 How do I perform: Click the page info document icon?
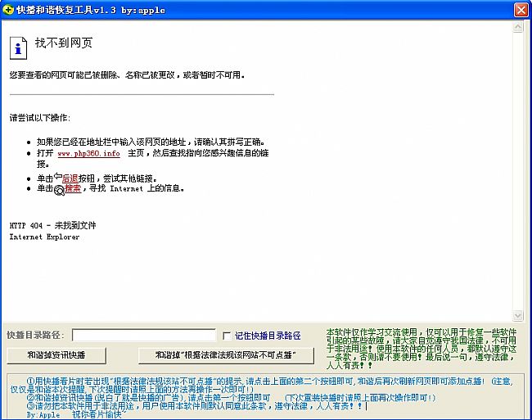(x=18, y=47)
